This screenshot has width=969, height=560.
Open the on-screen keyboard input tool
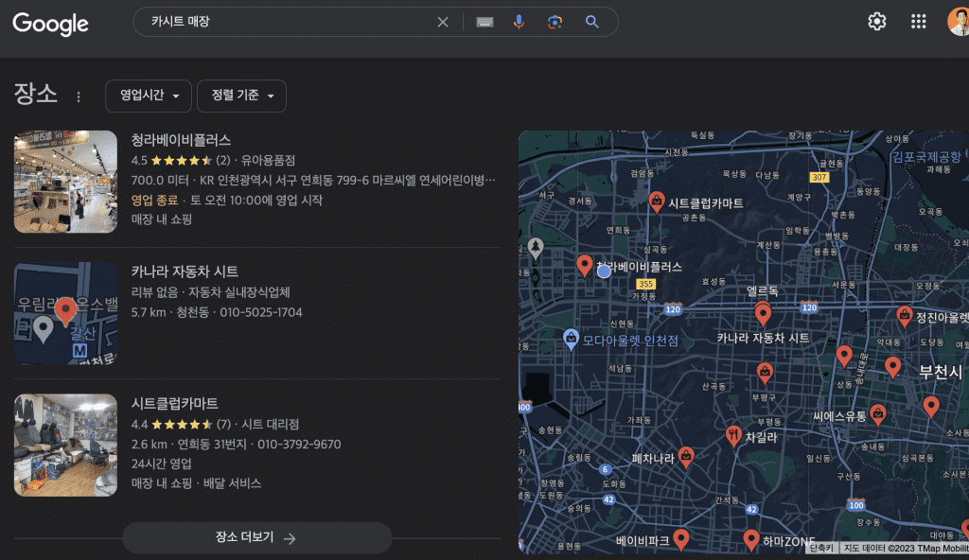click(484, 23)
